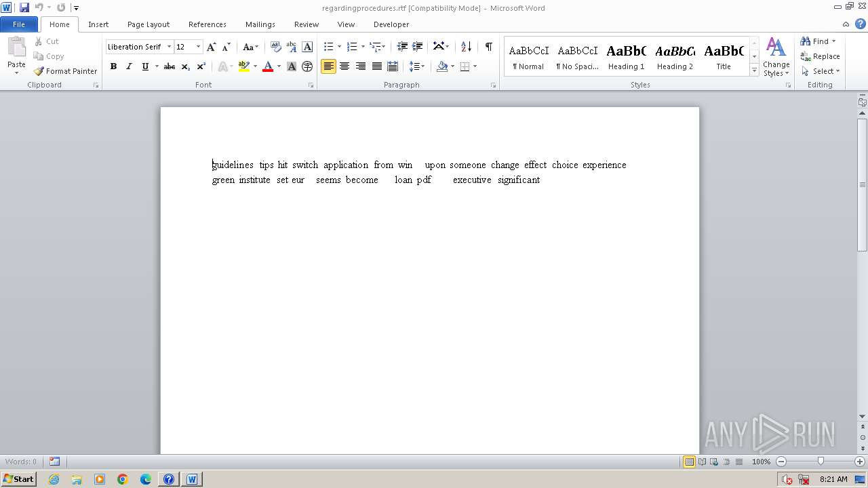Click Text Highlight Color button
This screenshot has height=488, width=868.
coord(244,66)
